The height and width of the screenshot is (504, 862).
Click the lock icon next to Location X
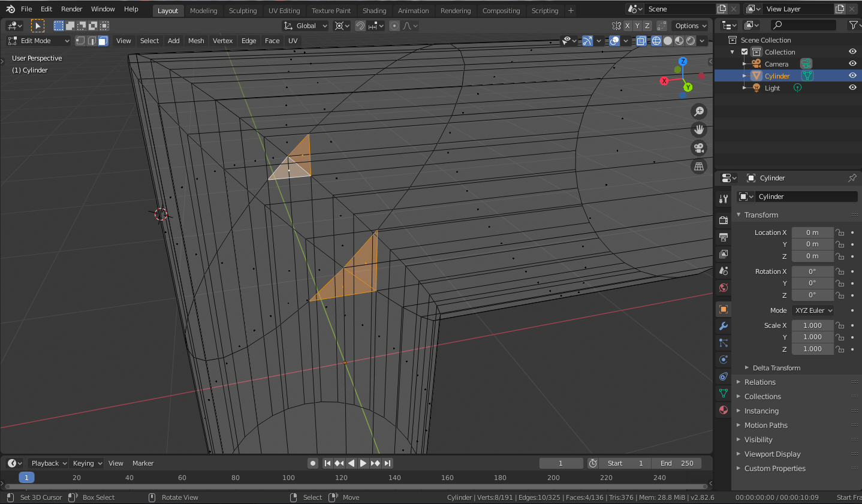point(840,233)
